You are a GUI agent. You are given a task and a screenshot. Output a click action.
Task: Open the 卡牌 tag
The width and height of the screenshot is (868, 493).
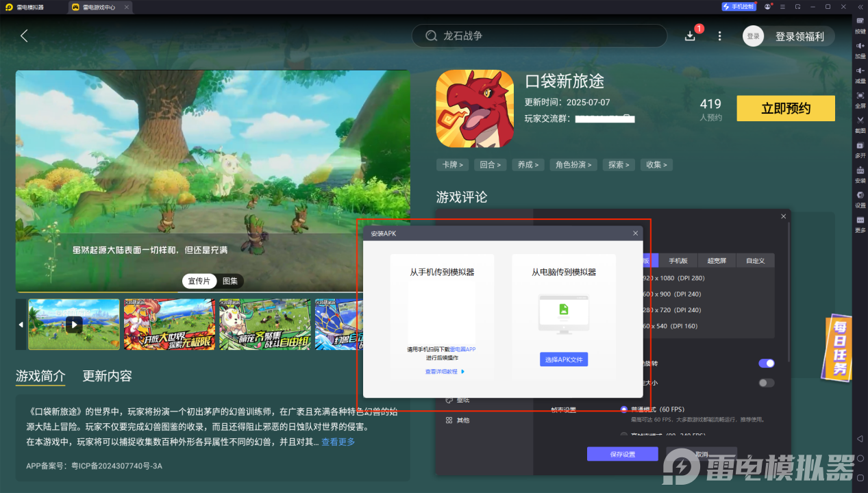click(452, 164)
